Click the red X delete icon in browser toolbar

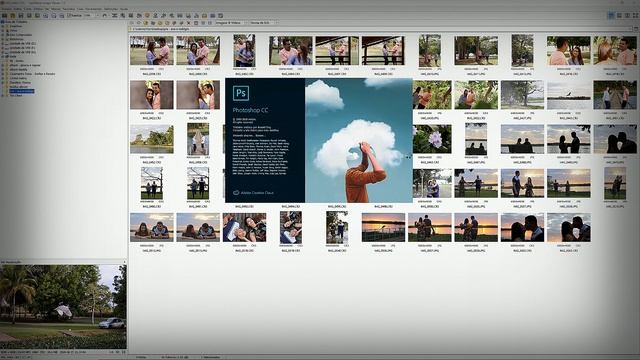[x=189, y=23]
